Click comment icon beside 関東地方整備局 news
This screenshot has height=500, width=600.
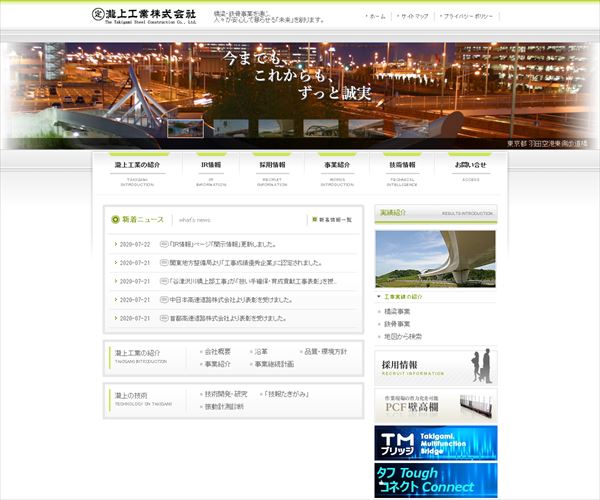(164, 263)
